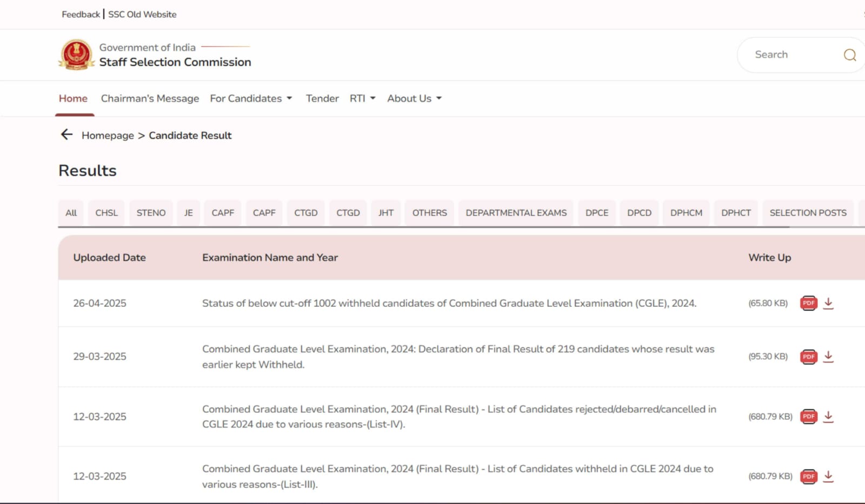Select the DPHCM tab
The image size is (865, 504).
[687, 213]
